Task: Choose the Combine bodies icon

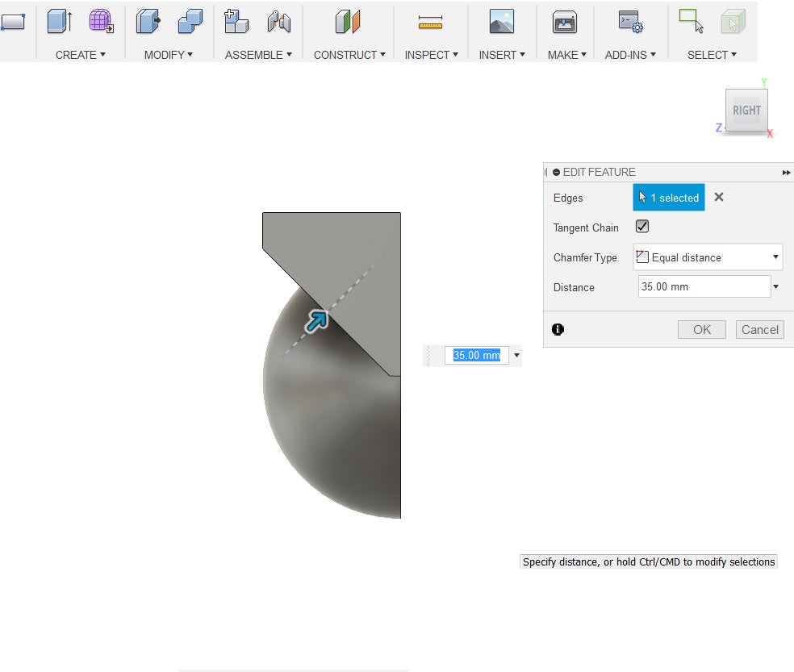Action: 190,22
